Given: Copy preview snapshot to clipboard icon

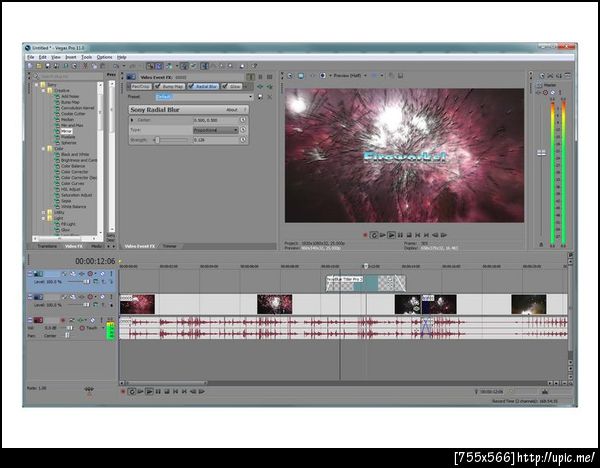Looking at the screenshot, I should pos(391,76).
